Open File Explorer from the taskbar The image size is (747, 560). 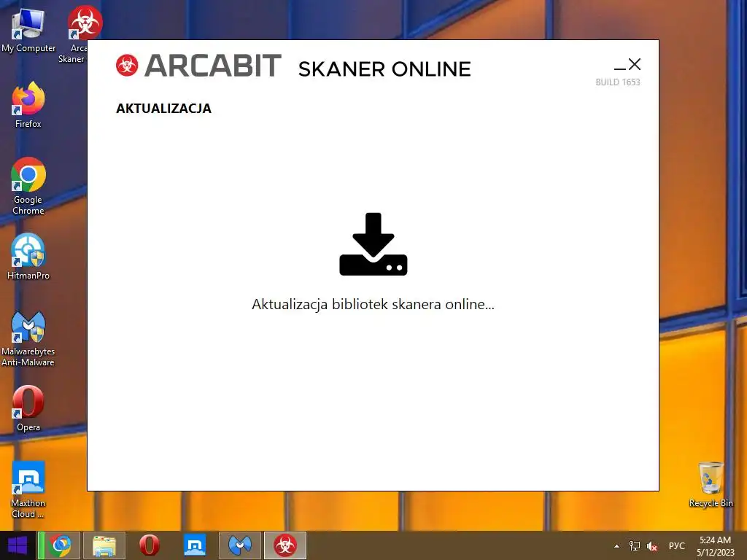tap(104, 545)
